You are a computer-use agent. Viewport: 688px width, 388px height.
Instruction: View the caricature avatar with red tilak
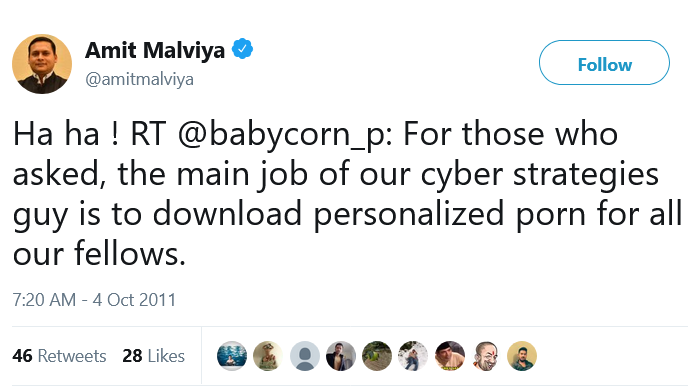tap(486, 356)
